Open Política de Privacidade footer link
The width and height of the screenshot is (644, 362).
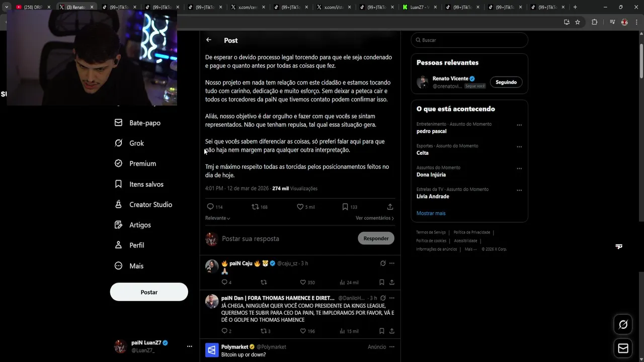(471, 232)
